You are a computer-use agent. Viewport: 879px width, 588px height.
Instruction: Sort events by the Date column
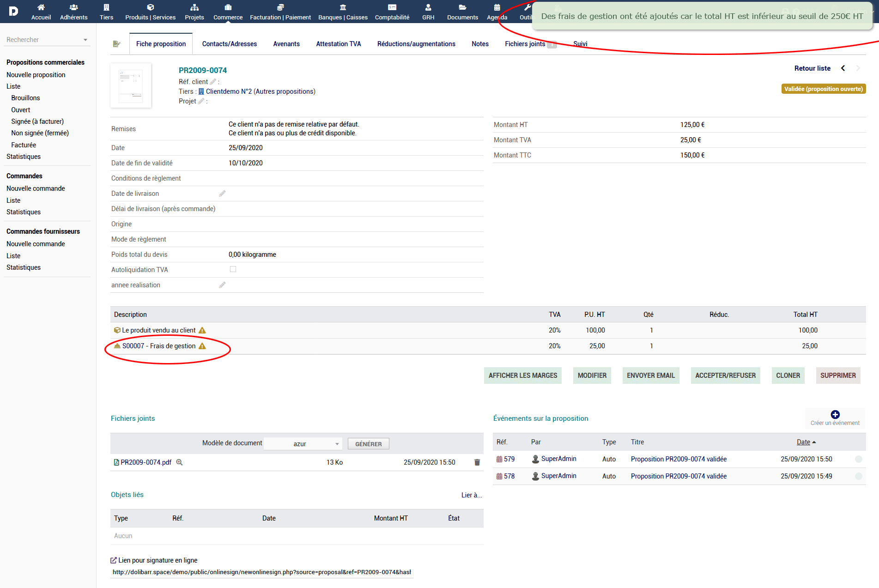pos(803,442)
